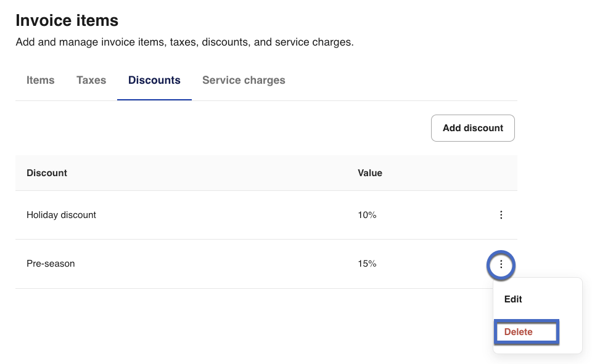592x364 pixels.
Task: Click the Discount column header
Action: tap(47, 173)
